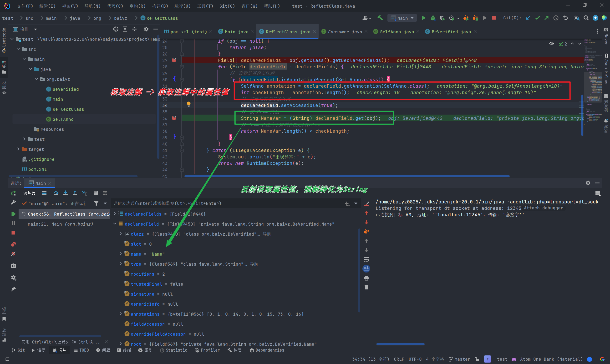
Task: Open the 运行(U) menu
Action: pyautogui.click(x=182, y=6)
